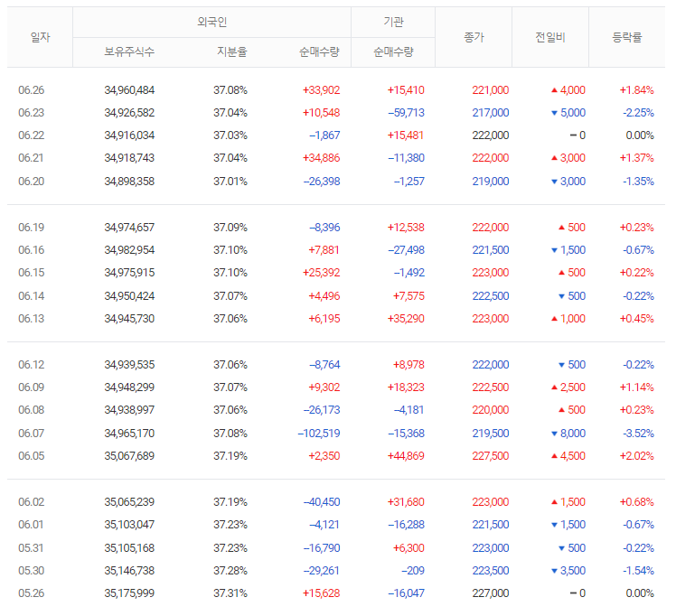This screenshot has height=616, width=676.
Task: Click institution net sell –16,288
Action: tap(406, 525)
